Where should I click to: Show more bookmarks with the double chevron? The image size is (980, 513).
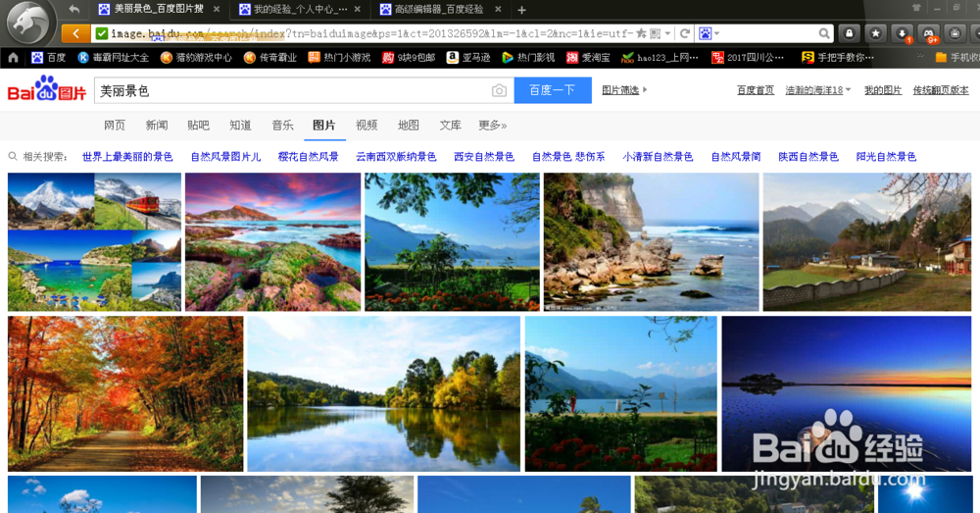(x=920, y=56)
